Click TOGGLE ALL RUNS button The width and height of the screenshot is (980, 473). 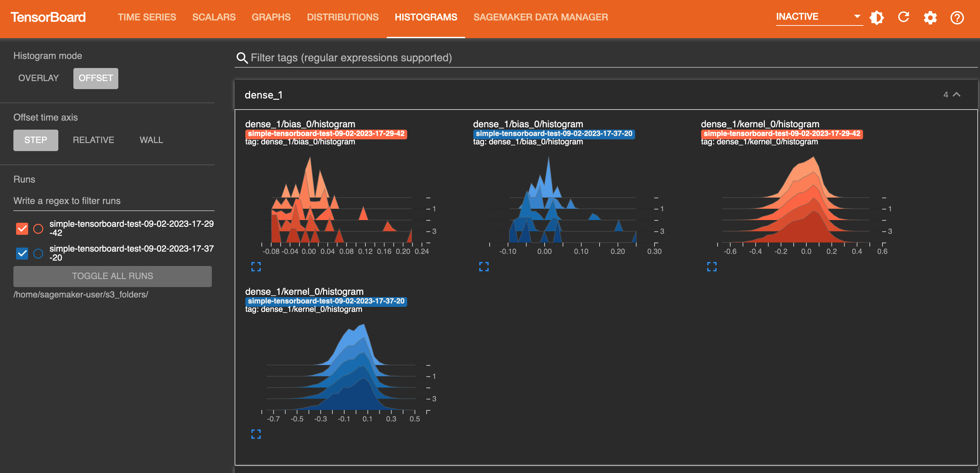(x=113, y=275)
